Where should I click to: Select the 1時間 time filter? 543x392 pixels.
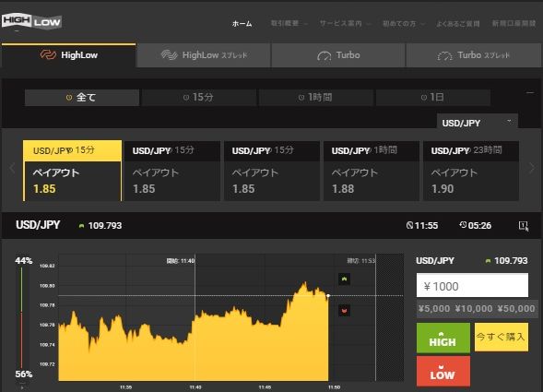point(316,98)
